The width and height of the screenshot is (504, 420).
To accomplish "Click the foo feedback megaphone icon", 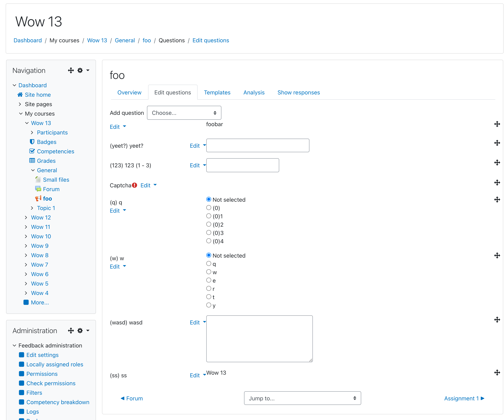I will 38,198.
